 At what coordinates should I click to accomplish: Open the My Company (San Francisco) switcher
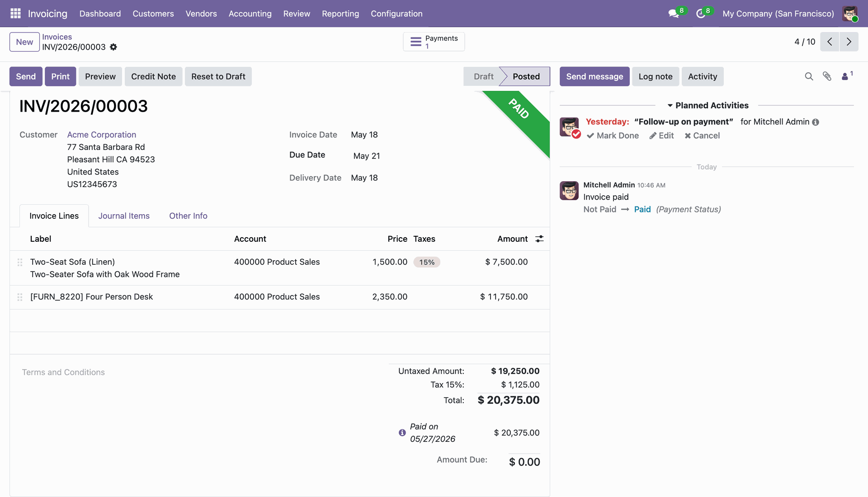tap(778, 14)
